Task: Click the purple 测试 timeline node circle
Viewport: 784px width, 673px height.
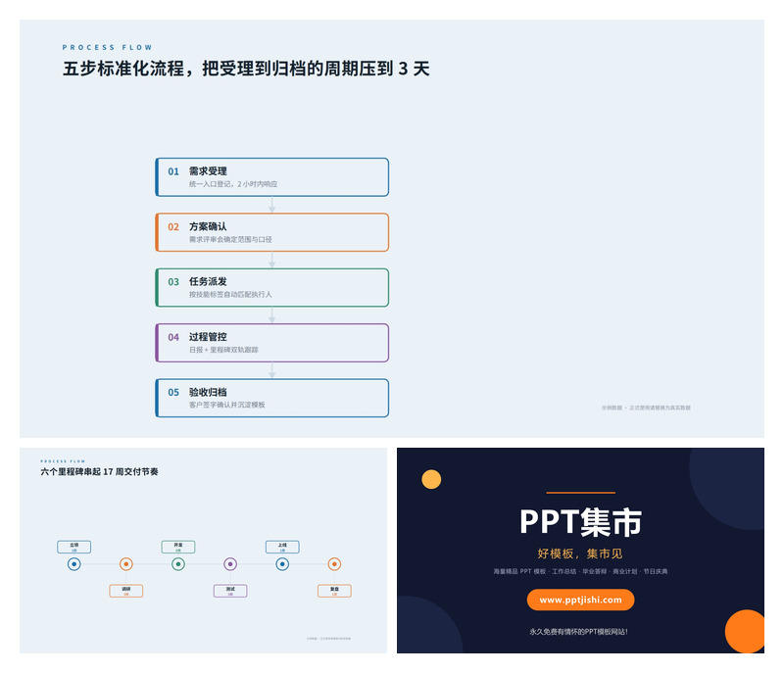Action: pos(230,564)
